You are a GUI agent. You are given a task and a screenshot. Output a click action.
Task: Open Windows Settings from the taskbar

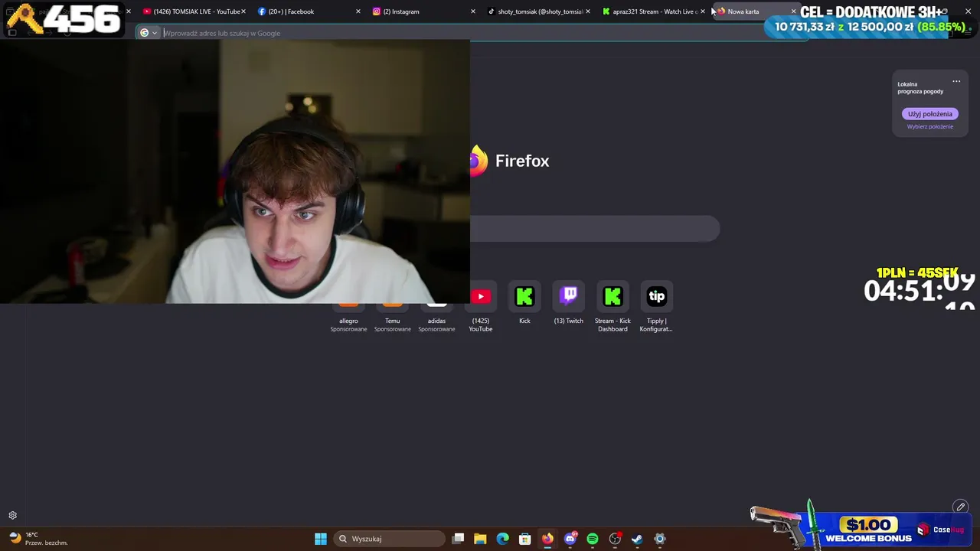(x=660, y=539)
